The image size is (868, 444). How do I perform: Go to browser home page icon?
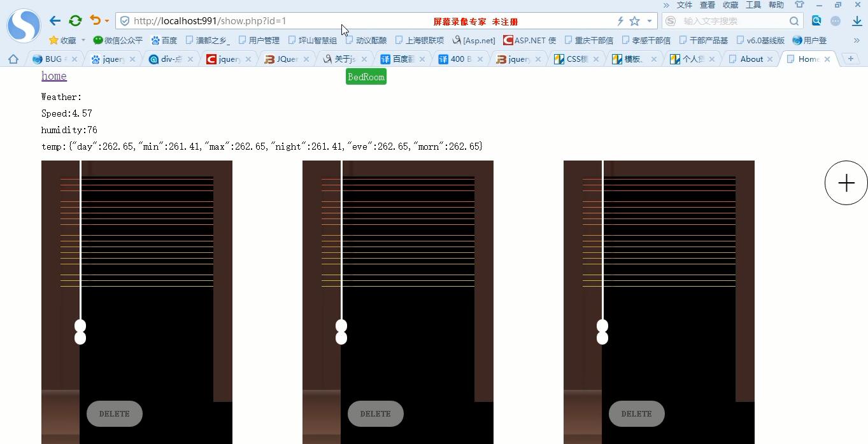[13, 59]
